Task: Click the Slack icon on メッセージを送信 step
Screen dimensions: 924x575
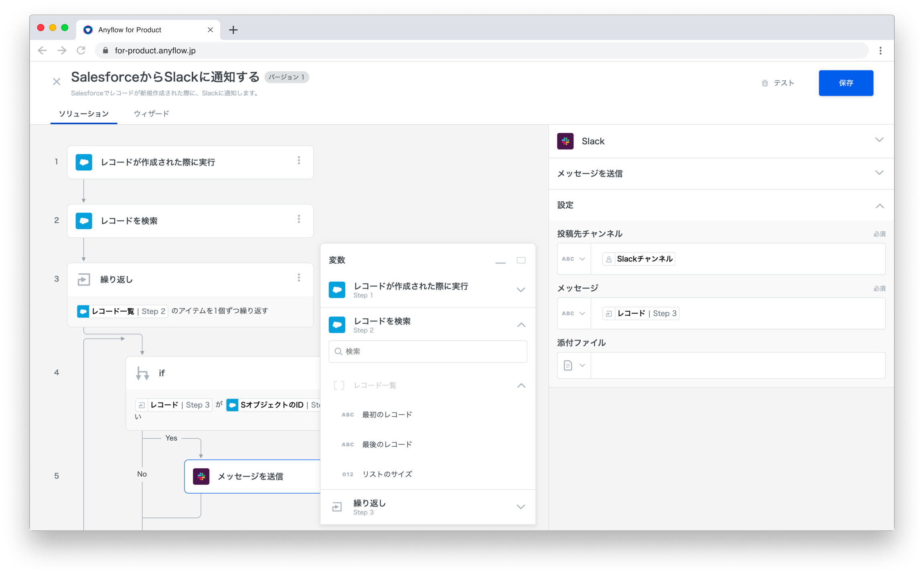Action: pyautogui.click(x=201, y=476)
